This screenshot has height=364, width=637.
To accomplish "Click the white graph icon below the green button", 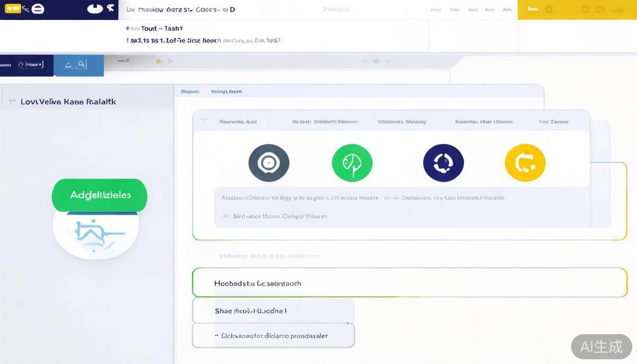I will pyautogui.click(x=96, y=233).
